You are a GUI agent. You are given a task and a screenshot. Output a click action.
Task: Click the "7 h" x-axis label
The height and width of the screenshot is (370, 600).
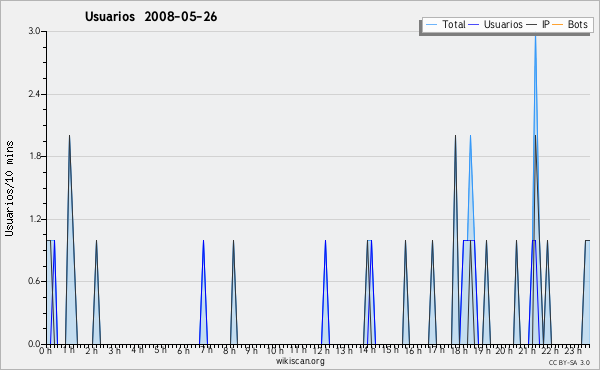point(206,350)
